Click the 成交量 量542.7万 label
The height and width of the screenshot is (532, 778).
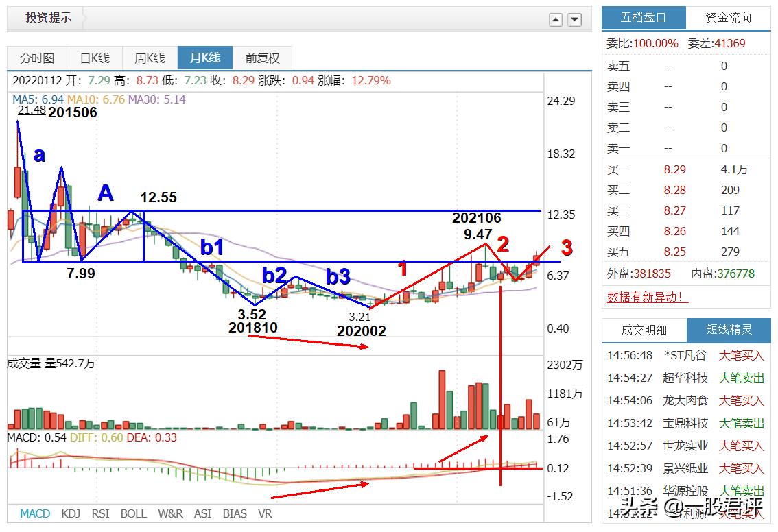[51, 363]
